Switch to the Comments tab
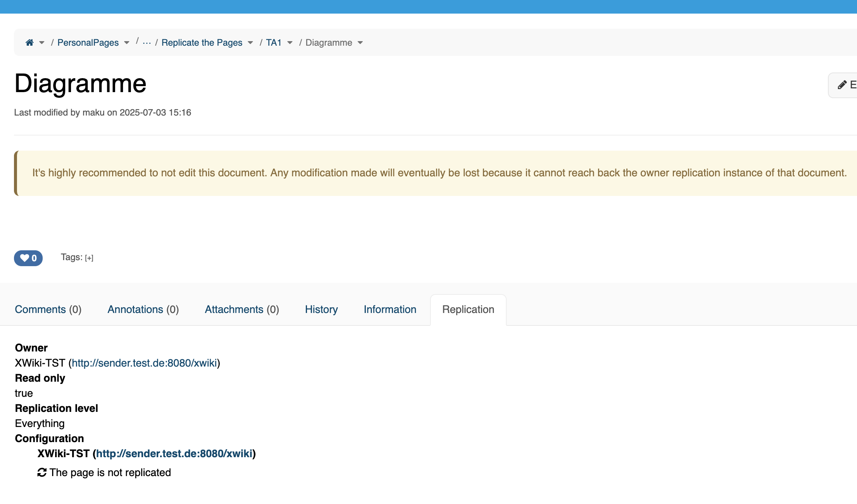857x504 pixels. click(x=48, y=309)
